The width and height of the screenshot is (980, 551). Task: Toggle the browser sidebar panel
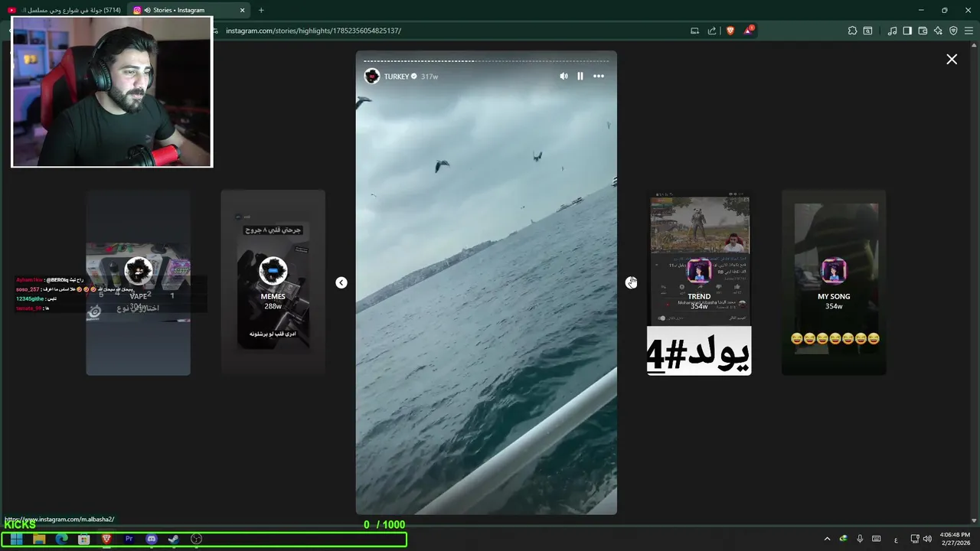tap(907, 31)
